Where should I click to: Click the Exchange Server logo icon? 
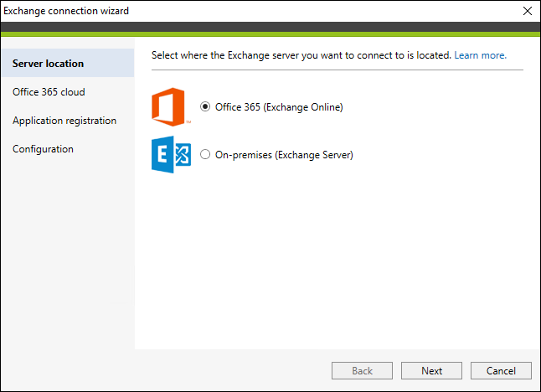pos(171,155)
